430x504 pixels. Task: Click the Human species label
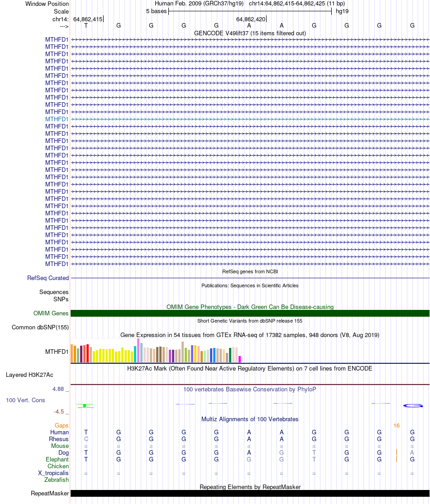(x=59, y=433)
